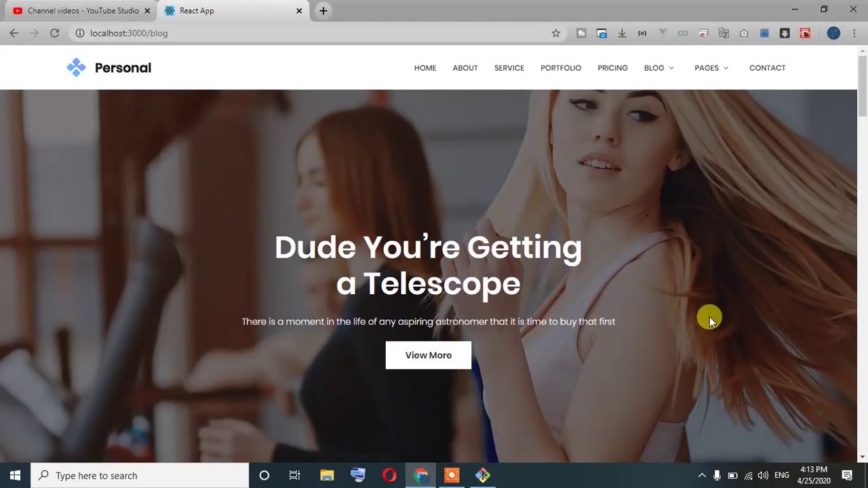Navigate to SERVICE section
Viewport: 868px width, 488px height.
(509, 68)
